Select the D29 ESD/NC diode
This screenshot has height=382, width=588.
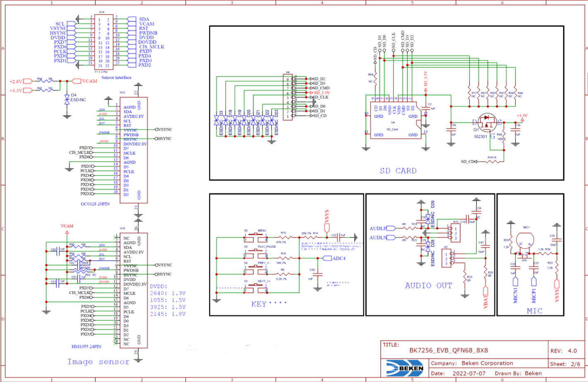click(x=428, y=219)
